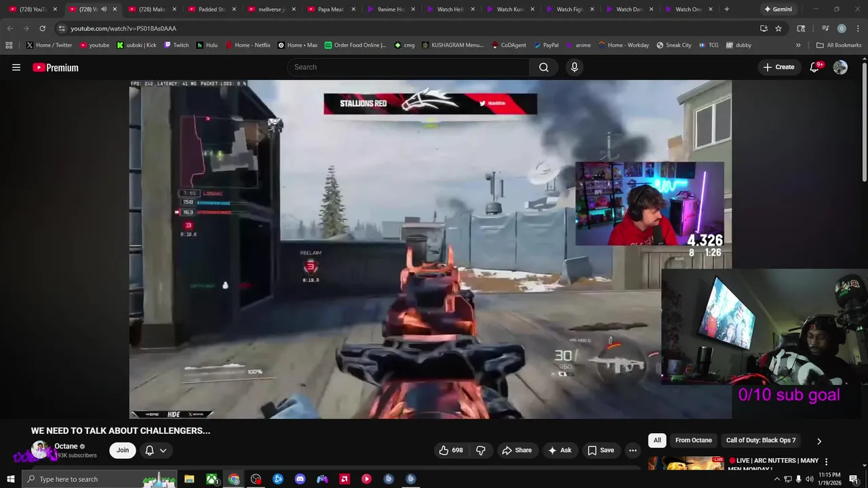
Task: Open Octane channel name link
Action: click(66, 447)
